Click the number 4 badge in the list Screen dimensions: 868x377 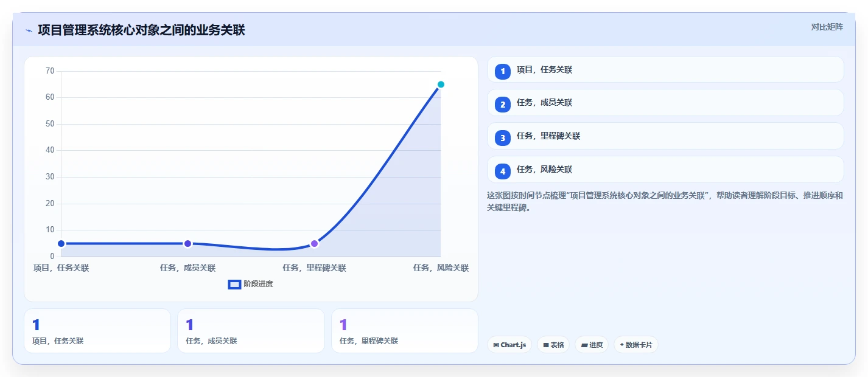point(503,171)
